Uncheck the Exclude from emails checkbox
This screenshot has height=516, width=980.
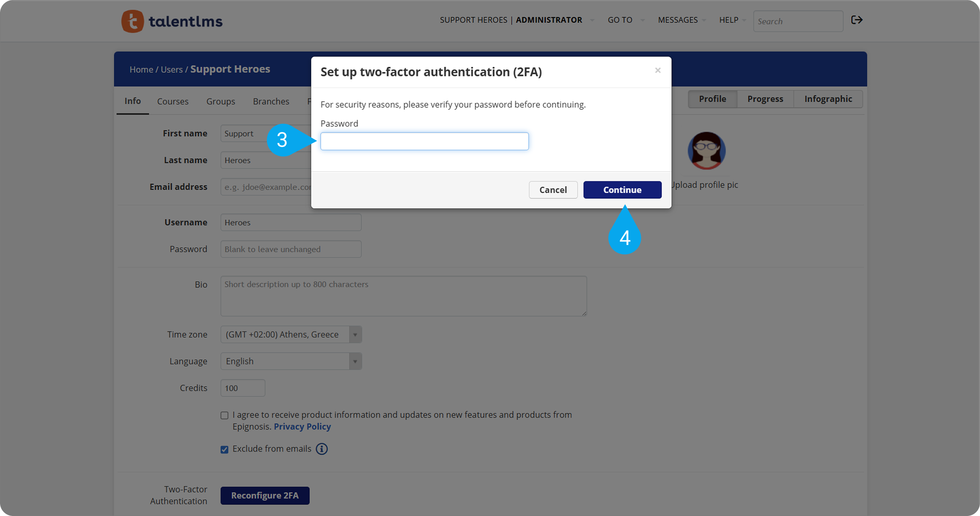click(x=224, y=450)
